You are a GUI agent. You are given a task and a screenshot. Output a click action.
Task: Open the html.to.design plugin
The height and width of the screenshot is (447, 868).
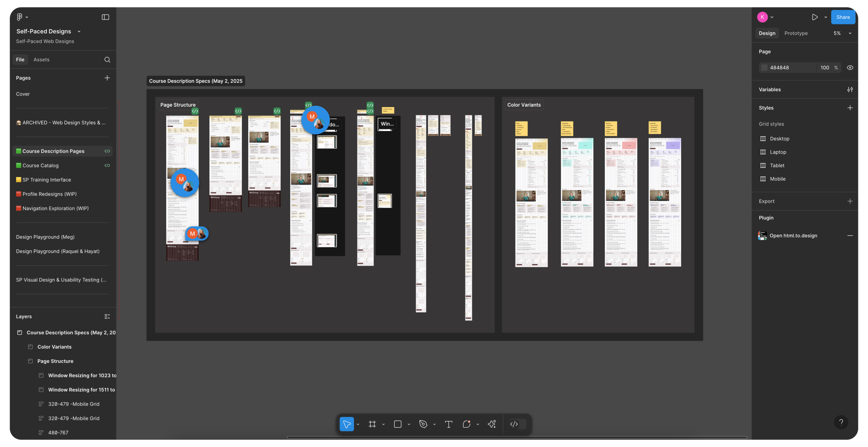point(793,235)
